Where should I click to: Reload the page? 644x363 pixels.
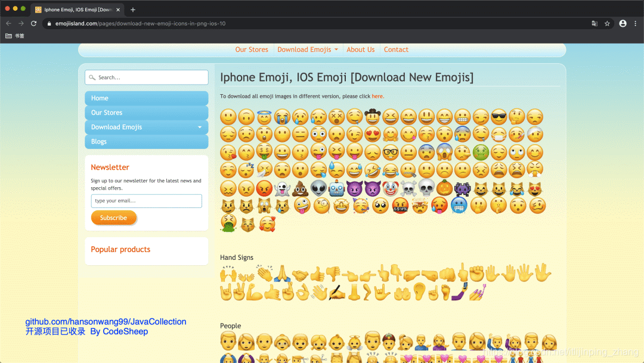pos(33,23)
